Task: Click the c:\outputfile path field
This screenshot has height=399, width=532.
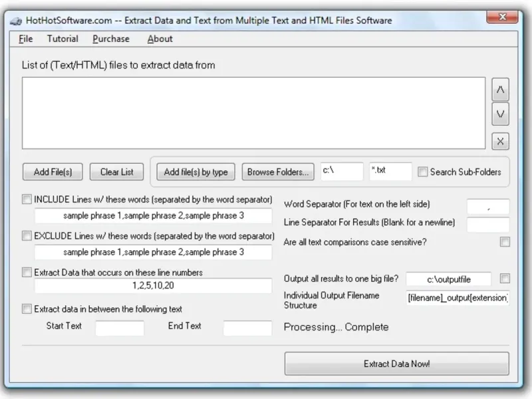Action: click(x=448, y=279)
